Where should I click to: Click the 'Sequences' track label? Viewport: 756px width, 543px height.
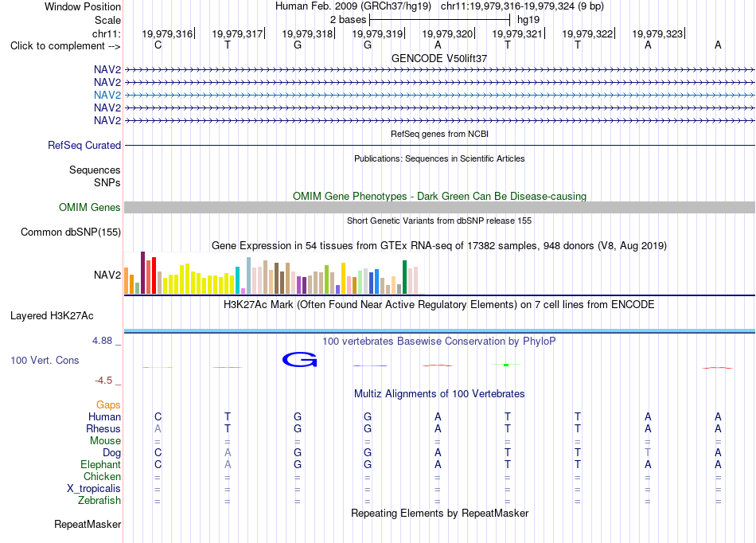[x=95, y=170]
